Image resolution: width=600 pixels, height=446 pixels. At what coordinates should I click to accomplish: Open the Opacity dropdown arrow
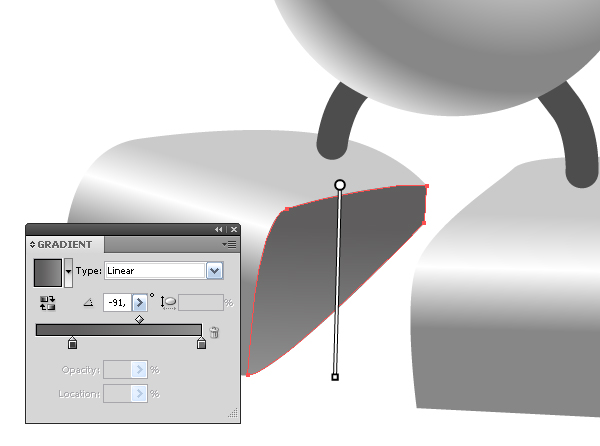tap(139, 369)
